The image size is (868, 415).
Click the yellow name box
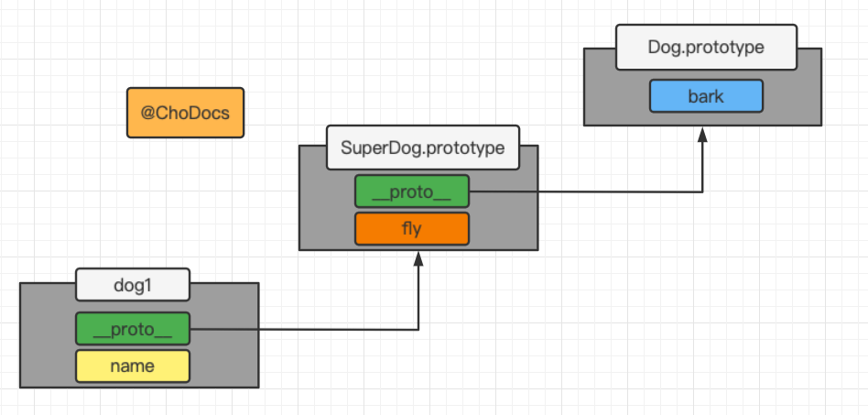tap(132, 366)
